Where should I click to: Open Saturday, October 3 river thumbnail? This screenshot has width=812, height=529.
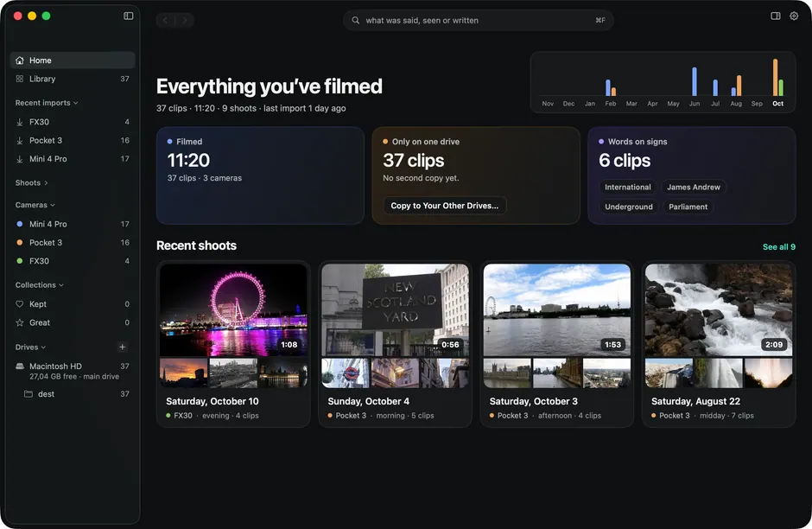click(556, 309)
